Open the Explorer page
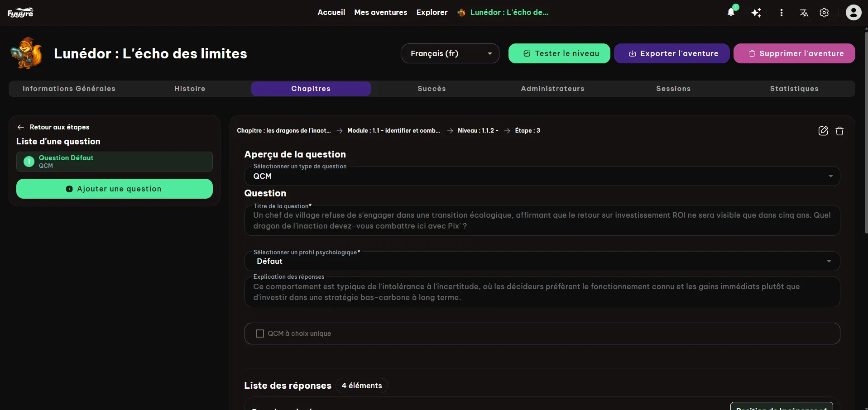This screenshot has height=410, width=868. tap(432, 12)
